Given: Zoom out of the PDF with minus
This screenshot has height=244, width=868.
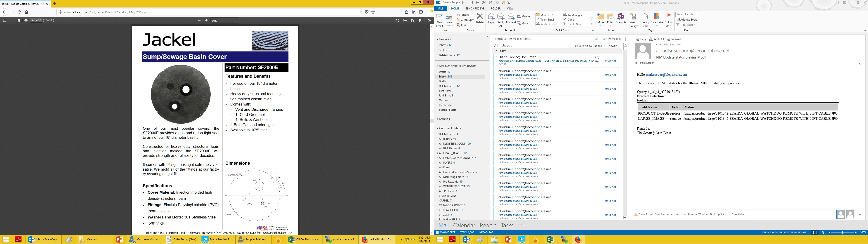Looking at the screenshot, I should (x=199, y=21).
